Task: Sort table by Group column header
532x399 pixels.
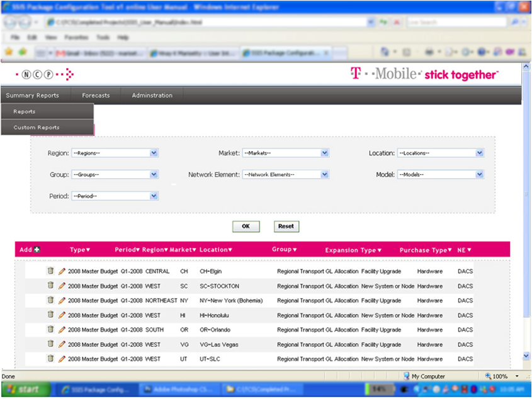Action: (x=285, y=249)
